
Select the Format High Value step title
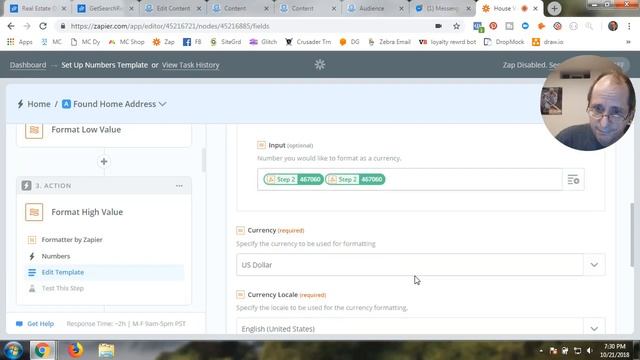(87, 212)
